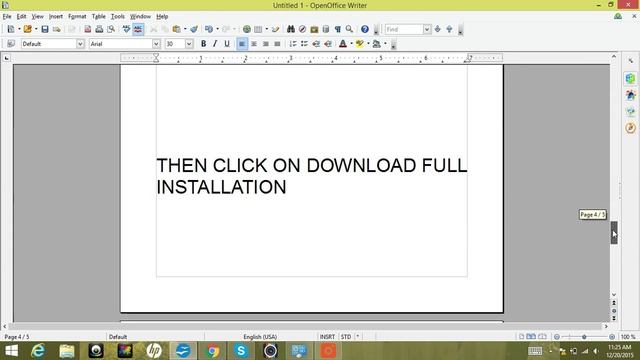
Task: Click Find Previous up arrow icon
Action: [x=449, y=29]
